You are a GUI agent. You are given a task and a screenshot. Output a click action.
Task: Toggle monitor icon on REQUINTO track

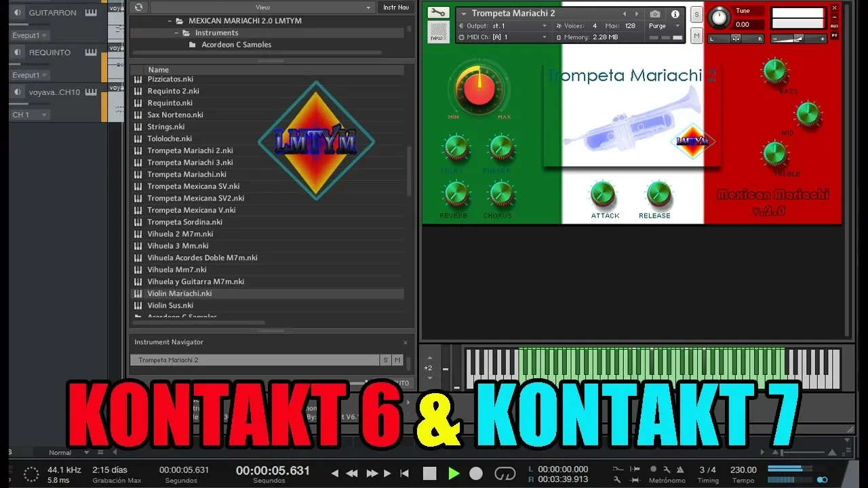coord(18,52)
